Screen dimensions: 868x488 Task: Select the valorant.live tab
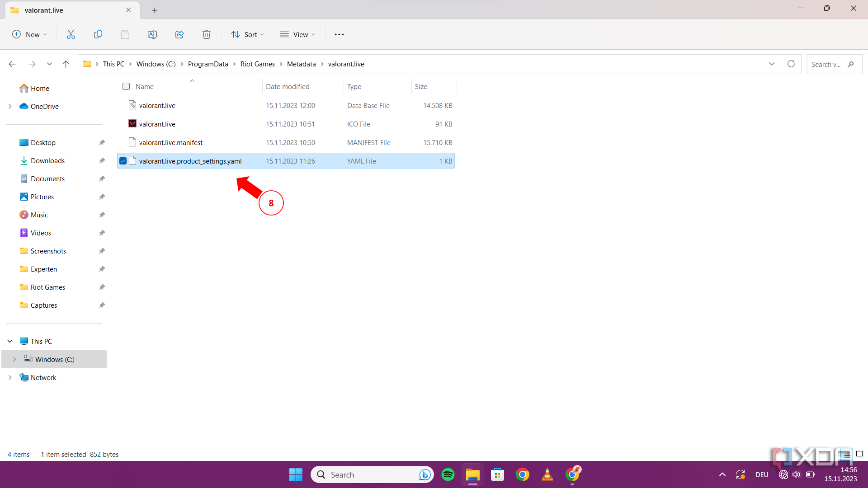(x=72, y=10)
